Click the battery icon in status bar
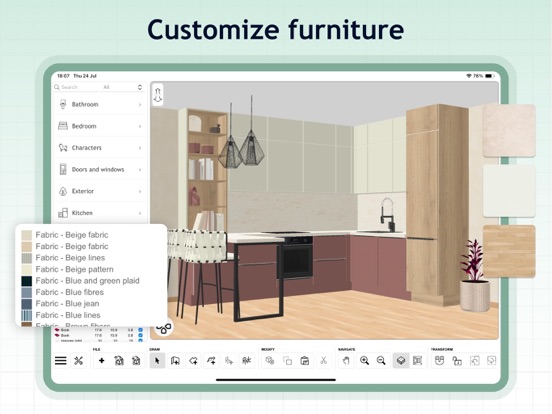The image size is (552, 414). coord(489,76)
